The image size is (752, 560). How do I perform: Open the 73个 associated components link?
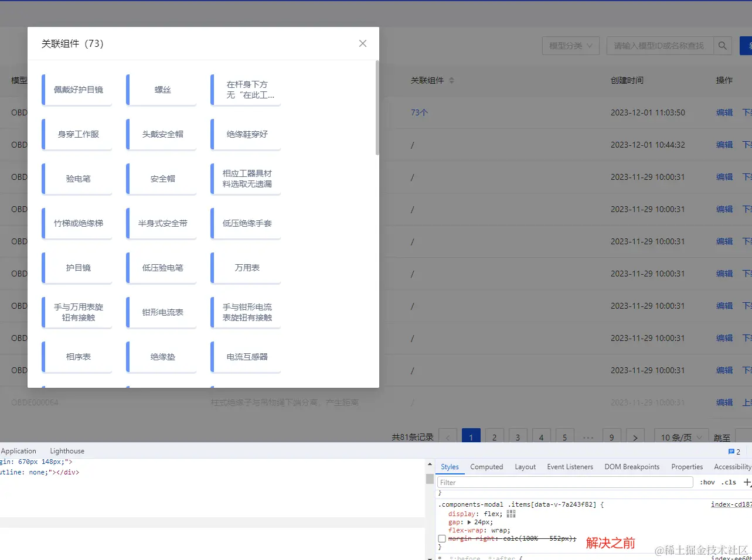click(x=419, y=112)
